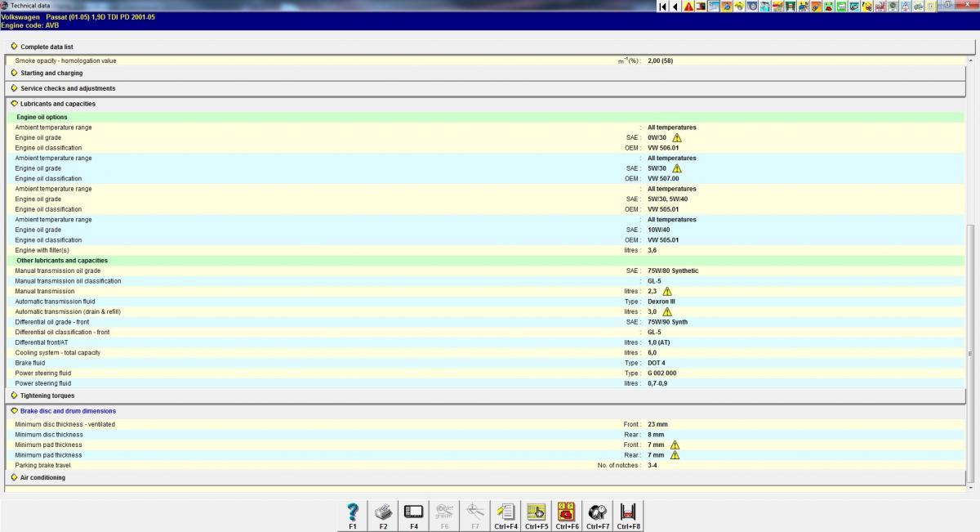Click warning icon next to automatic transmission 3,0
This screenshot has width=980, height=532.
coord(667,311)
